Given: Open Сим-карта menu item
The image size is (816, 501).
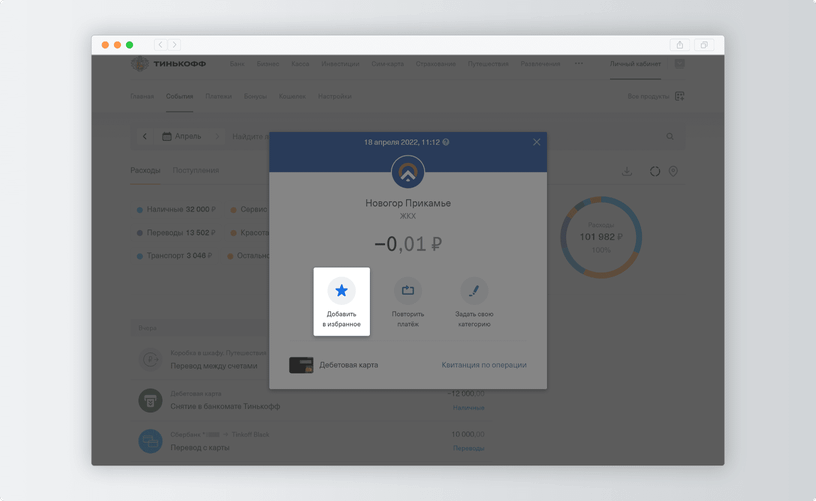Looking at the screenshot, I should tap(387, 64).
